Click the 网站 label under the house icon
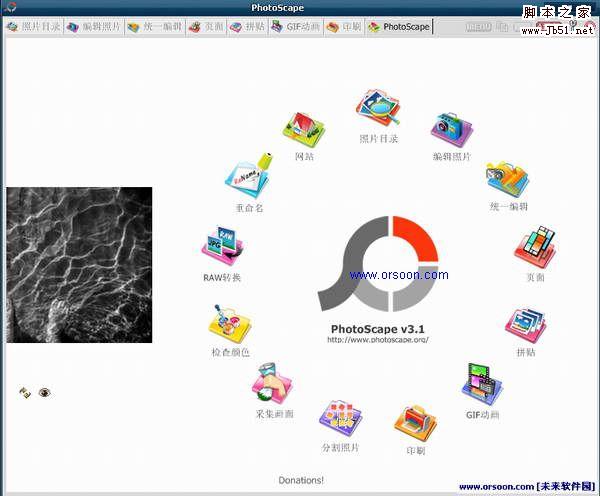This screenshot has height=496, width=600. pos(304,156)
